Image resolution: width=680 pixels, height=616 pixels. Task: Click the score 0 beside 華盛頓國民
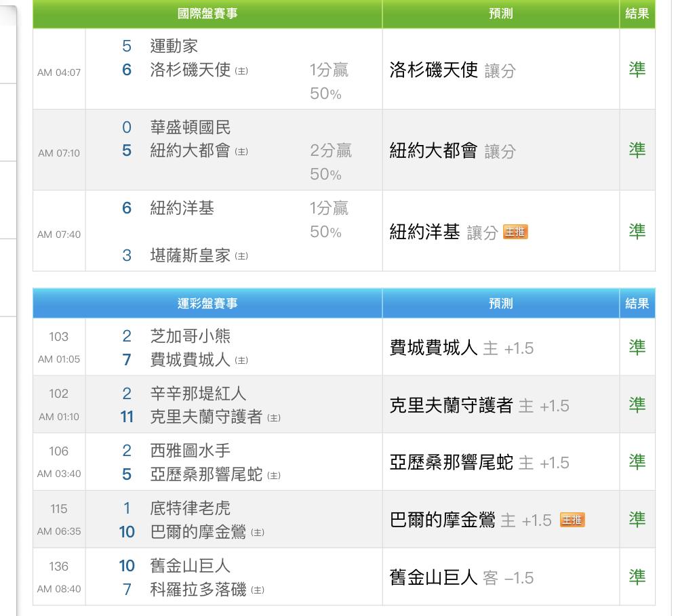click(127, 127)
